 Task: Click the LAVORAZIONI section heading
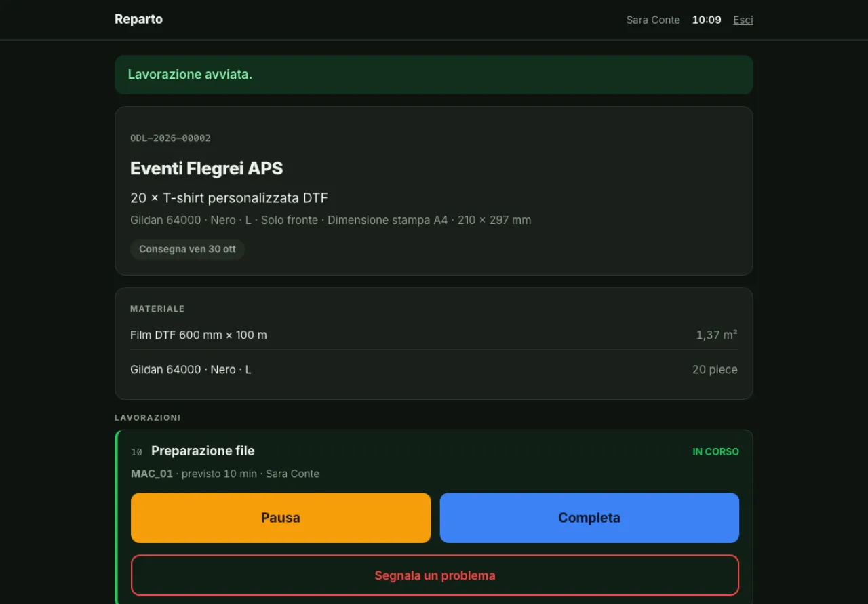[148, 418]
